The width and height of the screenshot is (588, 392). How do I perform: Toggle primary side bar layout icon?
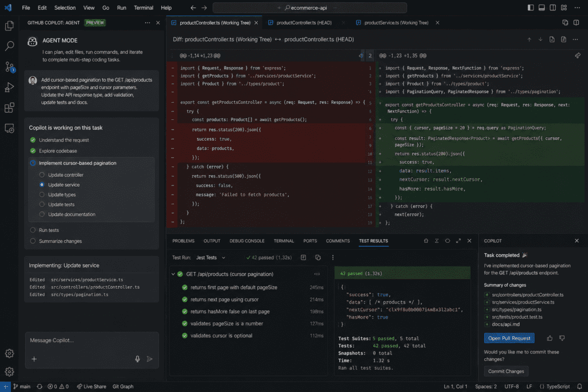530,7
